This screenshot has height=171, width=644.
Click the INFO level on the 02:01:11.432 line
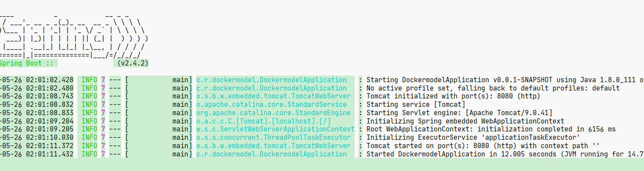[89, 154]
